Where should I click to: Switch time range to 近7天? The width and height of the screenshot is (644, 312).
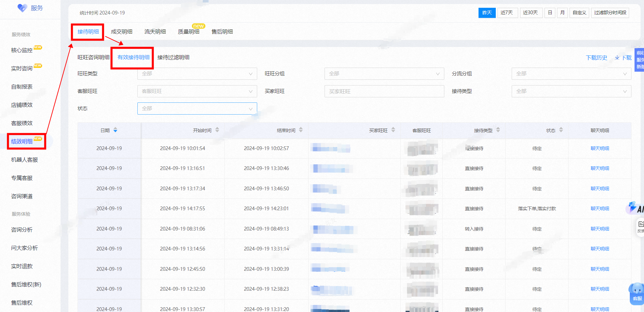coord(507,13)
